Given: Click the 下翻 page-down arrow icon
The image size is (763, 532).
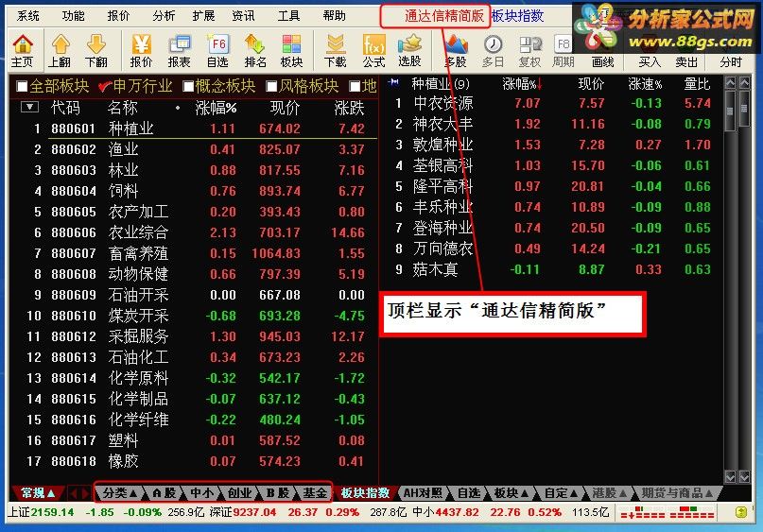Looking at the screenshot, I should 95,50.
